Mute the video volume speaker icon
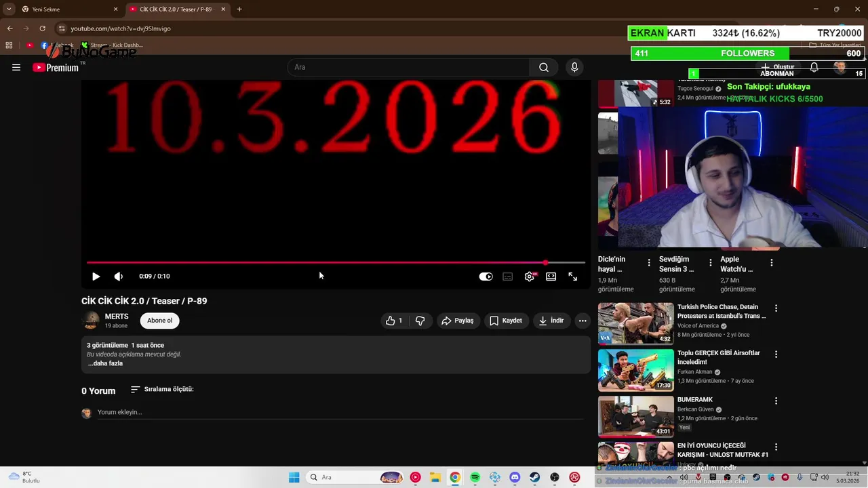 [x=119, y=277]
